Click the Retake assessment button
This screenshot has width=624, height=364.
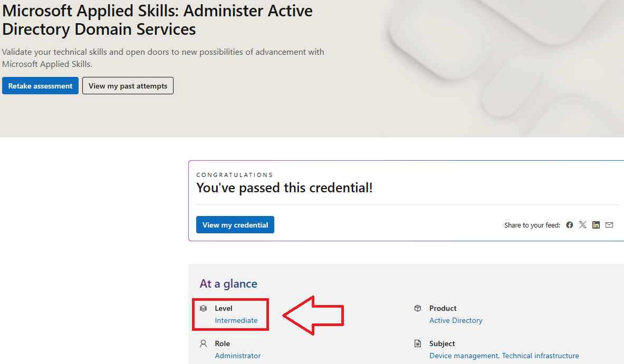point(40,86)
